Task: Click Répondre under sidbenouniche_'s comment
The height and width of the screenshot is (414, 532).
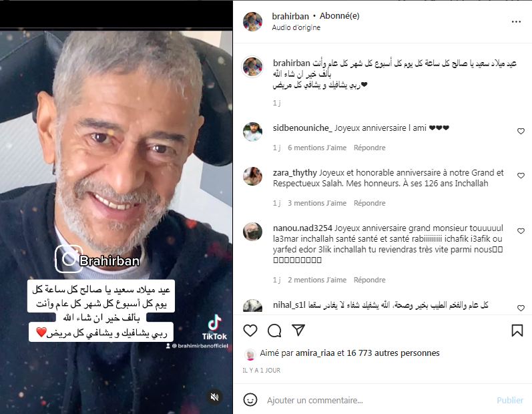Action: [x=370, y=148]
